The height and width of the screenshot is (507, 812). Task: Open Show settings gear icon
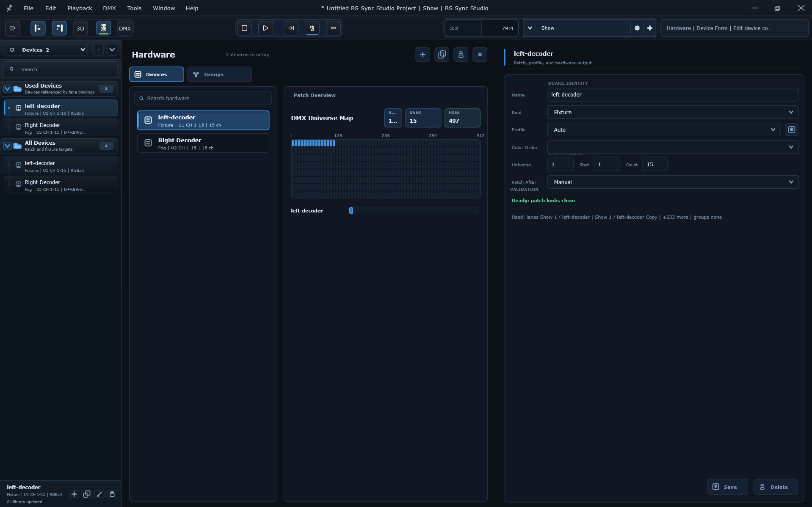coord(637,28)
